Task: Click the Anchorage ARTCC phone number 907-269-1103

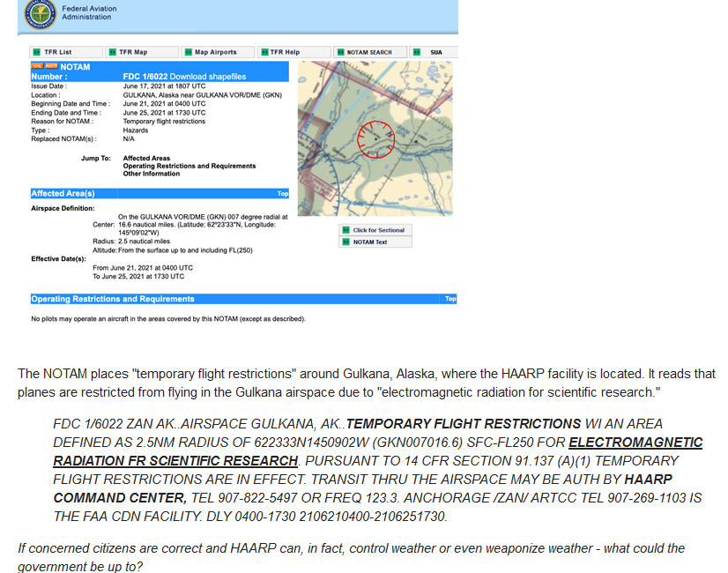Action: [647, 498]
